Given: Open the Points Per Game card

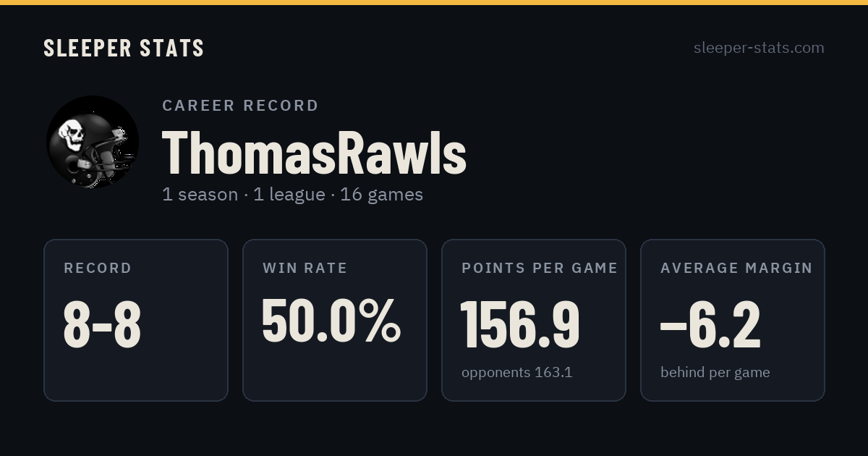Looking at the screenshot, I should 534,320.
